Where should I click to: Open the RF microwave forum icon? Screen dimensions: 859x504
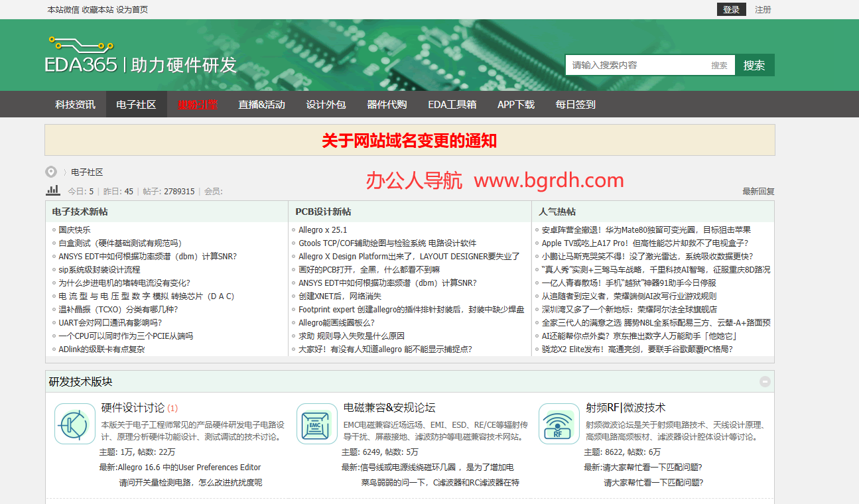coord(559,424)
